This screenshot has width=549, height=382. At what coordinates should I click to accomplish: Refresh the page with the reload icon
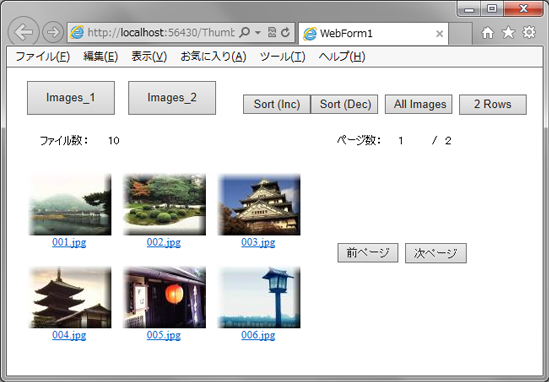pos(285,33)
